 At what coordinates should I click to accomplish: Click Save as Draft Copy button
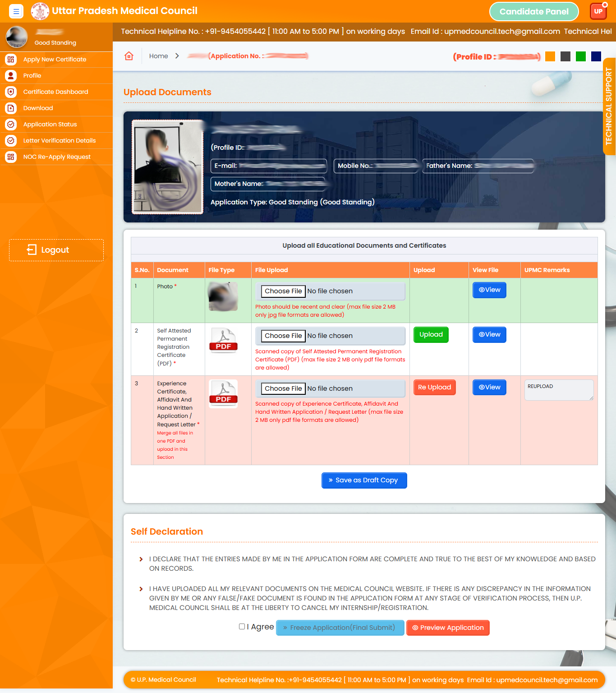tap(364, 480)
